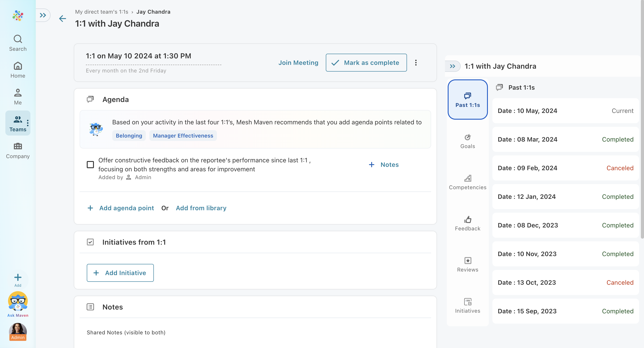The height and width of the screenshot is (348, 644).
Task: Check the constructive feedback agenda item
Action: coord(90,165)
